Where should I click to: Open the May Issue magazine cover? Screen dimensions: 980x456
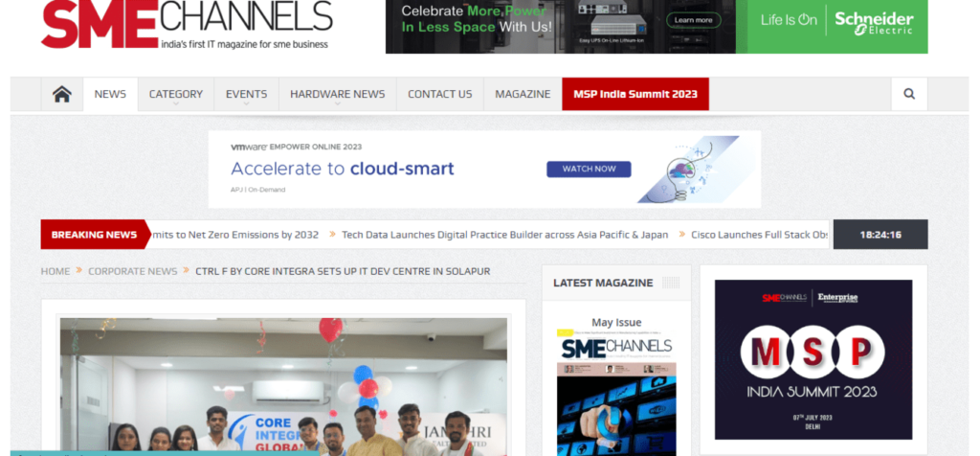616,392
